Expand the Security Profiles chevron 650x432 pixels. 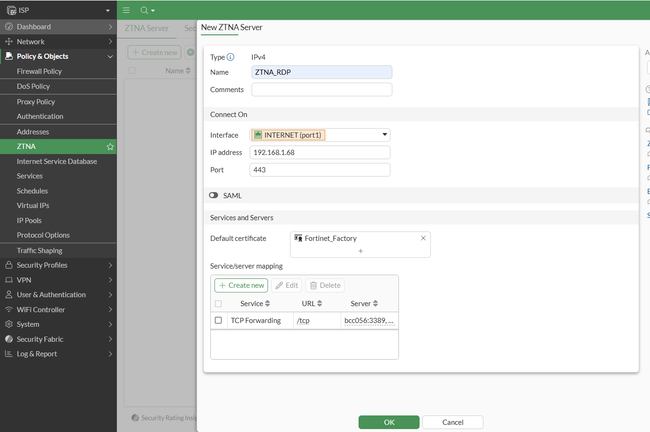[110, 265]
